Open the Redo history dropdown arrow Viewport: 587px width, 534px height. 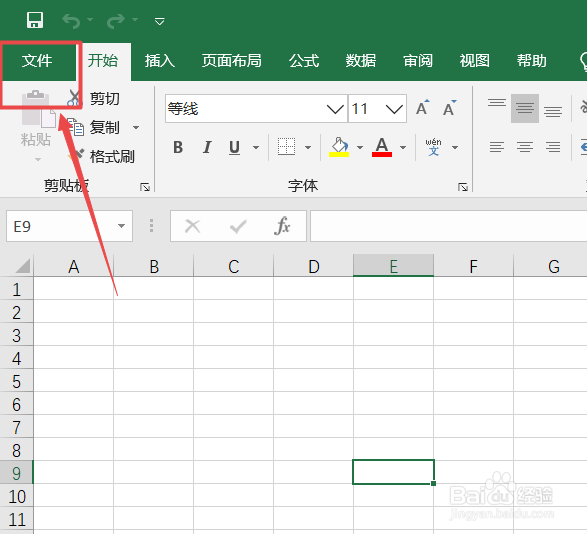[x=135, y=19]
